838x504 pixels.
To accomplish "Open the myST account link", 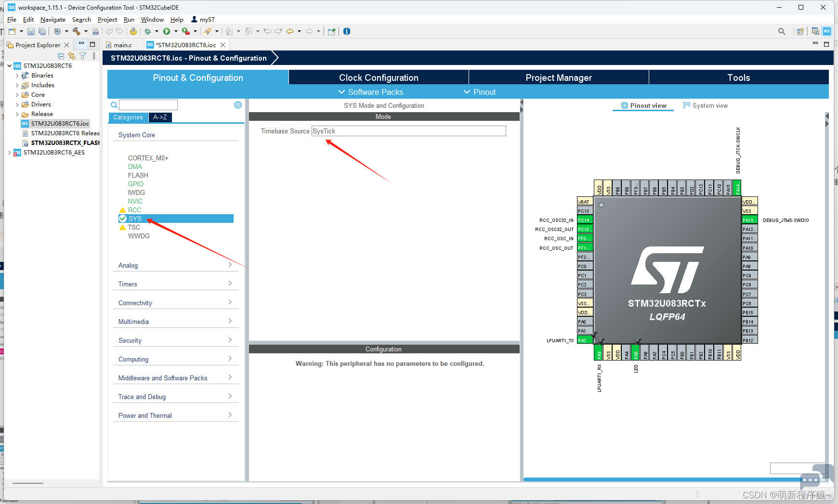I will pos(203,20).
